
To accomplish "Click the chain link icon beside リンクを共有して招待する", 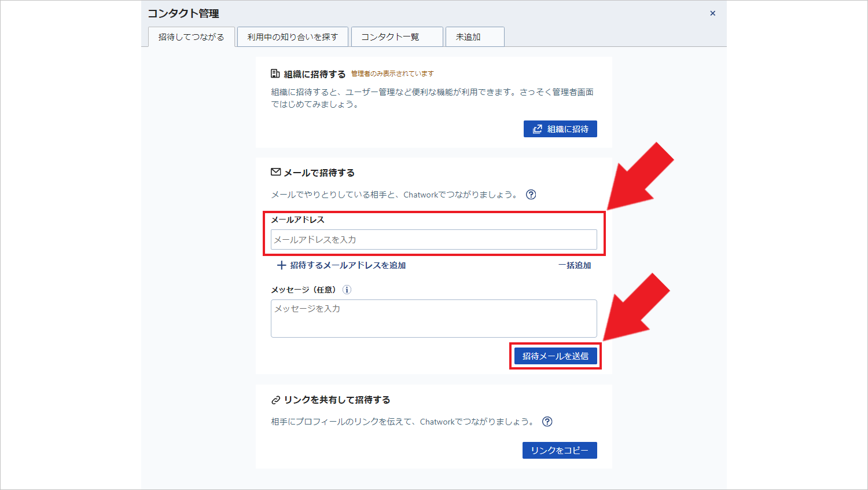I will point(276,400).
